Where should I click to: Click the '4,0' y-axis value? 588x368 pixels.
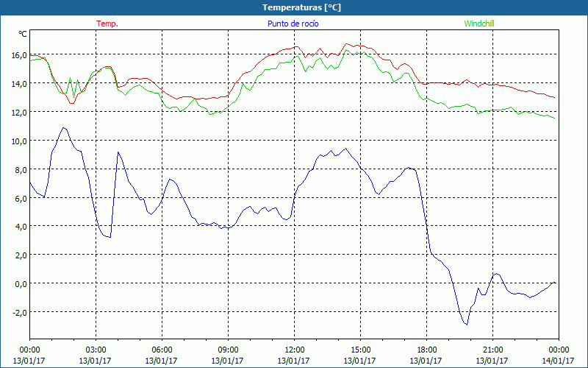[x=21, y=227]
